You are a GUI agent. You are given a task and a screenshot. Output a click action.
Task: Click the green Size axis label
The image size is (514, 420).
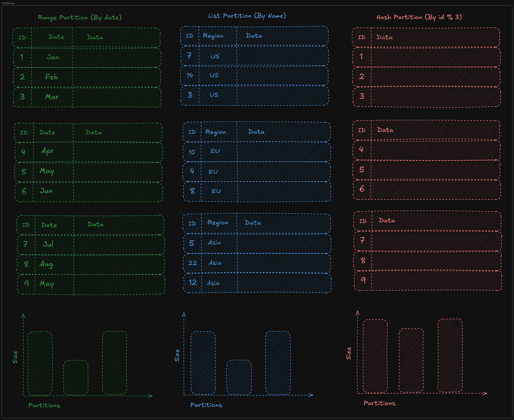[15, 357]
